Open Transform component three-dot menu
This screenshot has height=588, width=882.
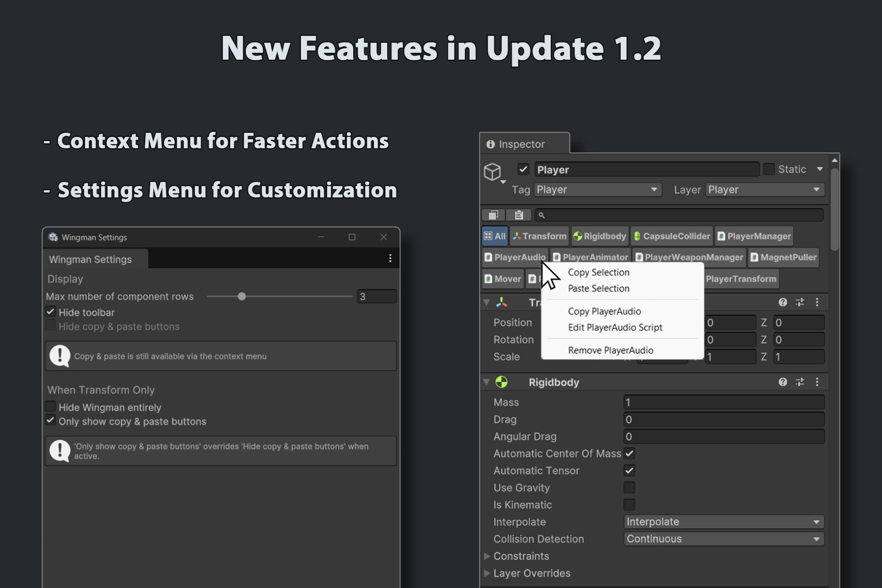click(x=817, y=302)
